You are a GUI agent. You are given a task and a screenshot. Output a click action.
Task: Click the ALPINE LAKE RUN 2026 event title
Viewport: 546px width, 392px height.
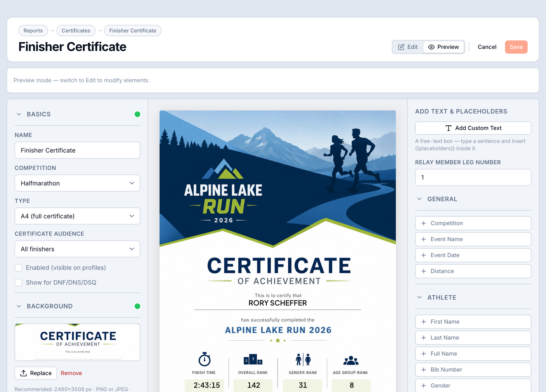point(278,330)
